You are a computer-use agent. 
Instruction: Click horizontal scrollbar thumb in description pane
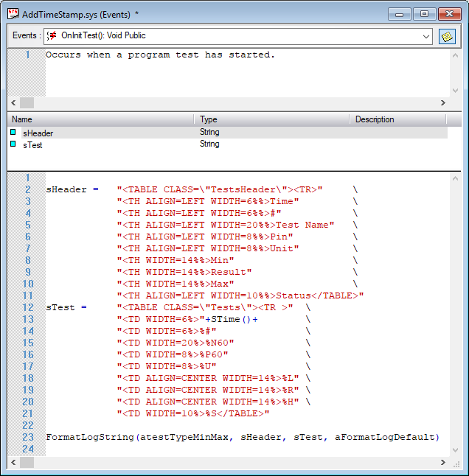point(27,103)
